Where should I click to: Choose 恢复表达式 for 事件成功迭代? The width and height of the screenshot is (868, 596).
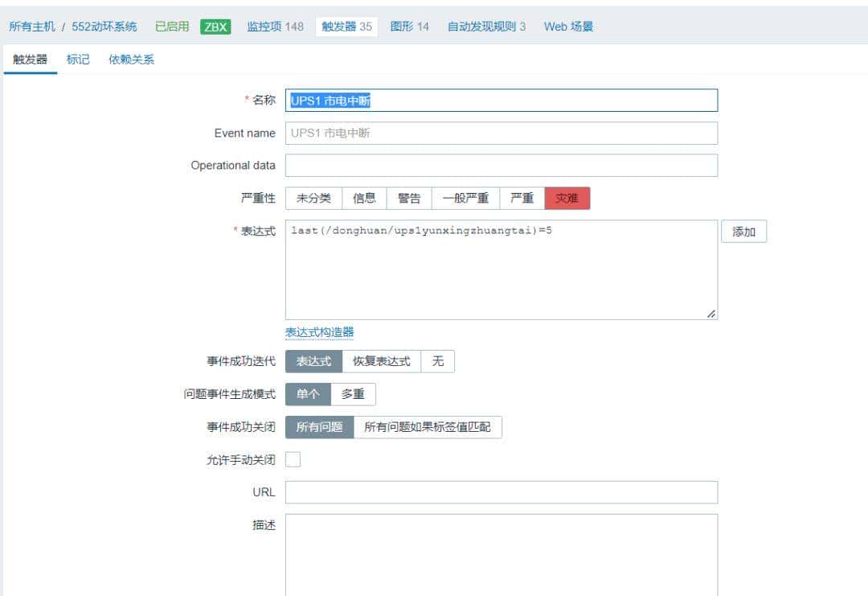384,361
